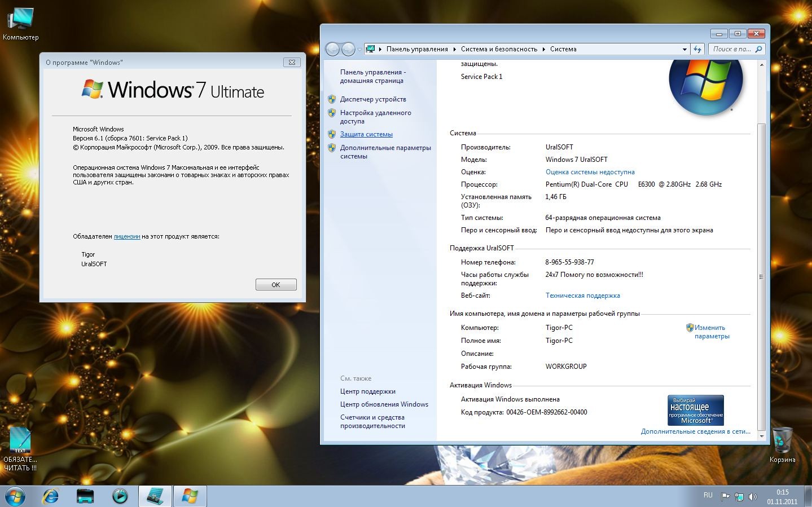Click the shield icon beside Диспетчер устройств

(332, 99)
